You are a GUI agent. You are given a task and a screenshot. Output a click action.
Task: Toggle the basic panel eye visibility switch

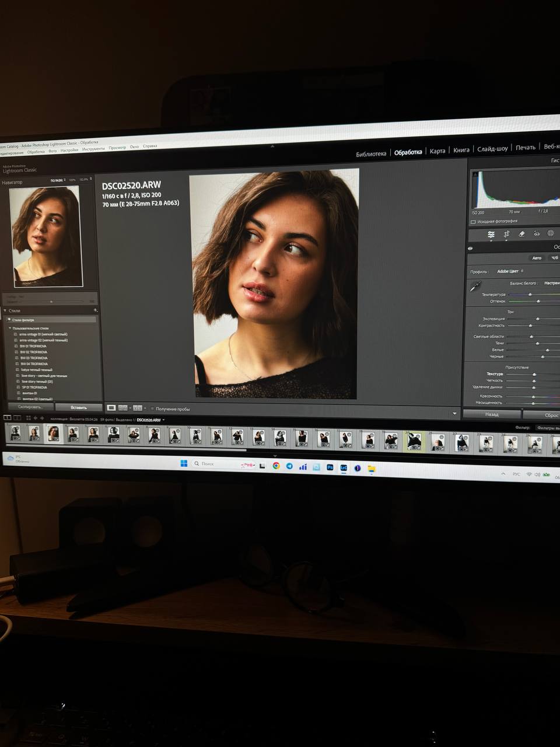pyautogui.click(x=470, y=248)
